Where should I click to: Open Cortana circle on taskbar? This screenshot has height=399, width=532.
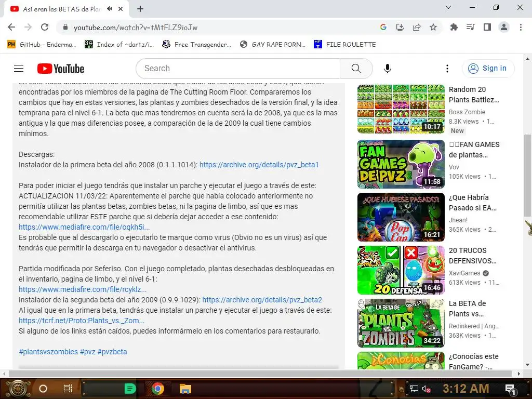tap(43, 389)
